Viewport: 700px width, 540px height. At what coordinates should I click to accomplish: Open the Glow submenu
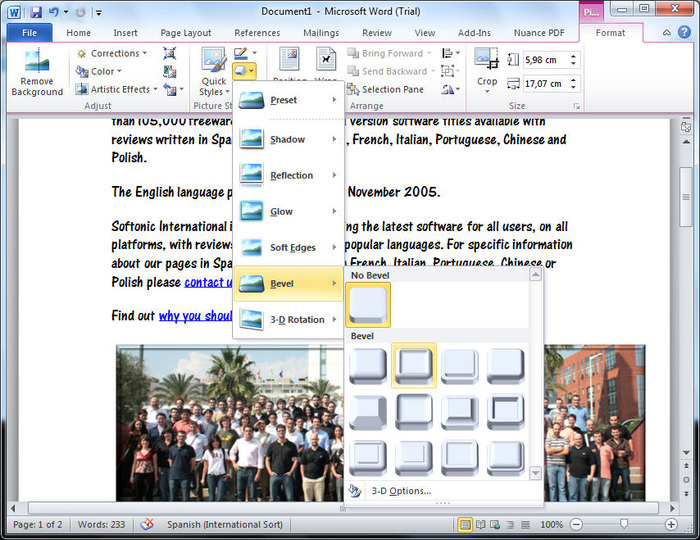coord(288,212)
